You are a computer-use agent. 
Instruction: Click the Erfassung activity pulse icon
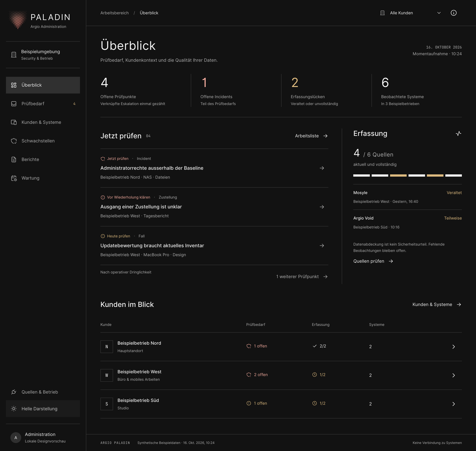[x=459, y=133]
